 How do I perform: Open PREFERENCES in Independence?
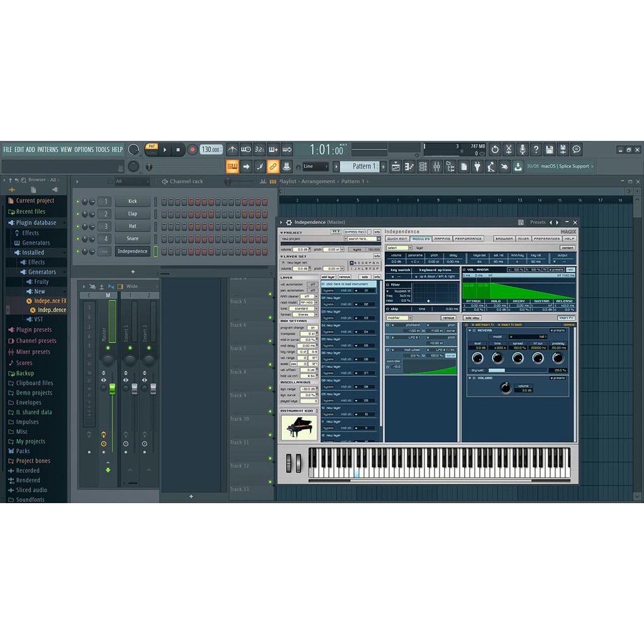click(x=547, y=238)
